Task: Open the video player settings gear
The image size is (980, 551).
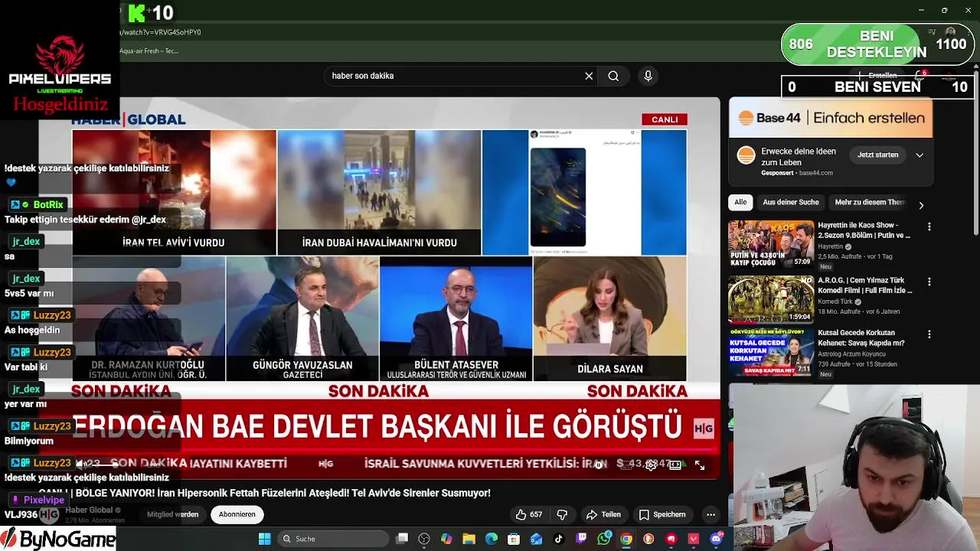Action: click(x=650, y=465)
